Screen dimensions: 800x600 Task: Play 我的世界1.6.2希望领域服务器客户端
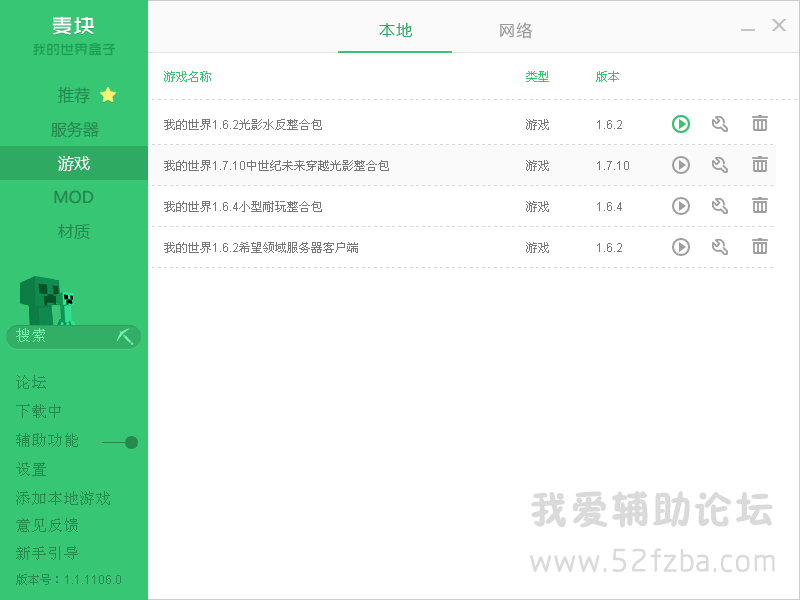pyautogui.click(x=681, y=247)
